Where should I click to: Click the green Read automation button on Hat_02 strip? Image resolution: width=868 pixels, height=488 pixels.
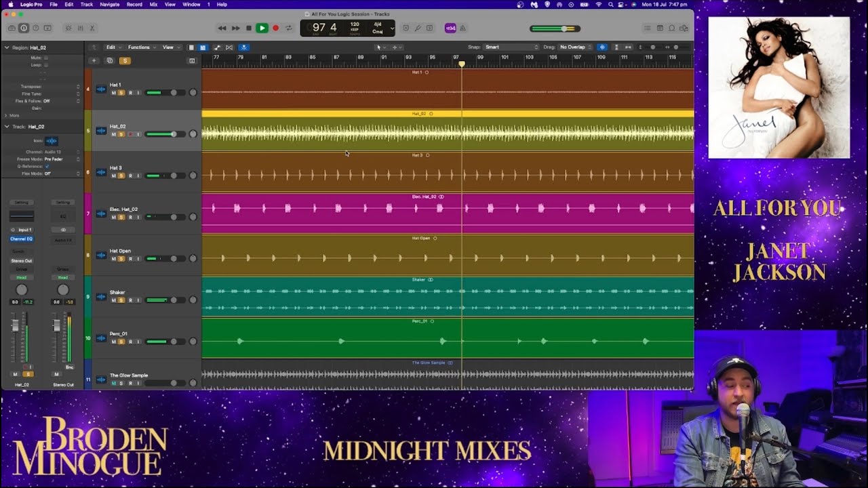click(x=22, y=277)
